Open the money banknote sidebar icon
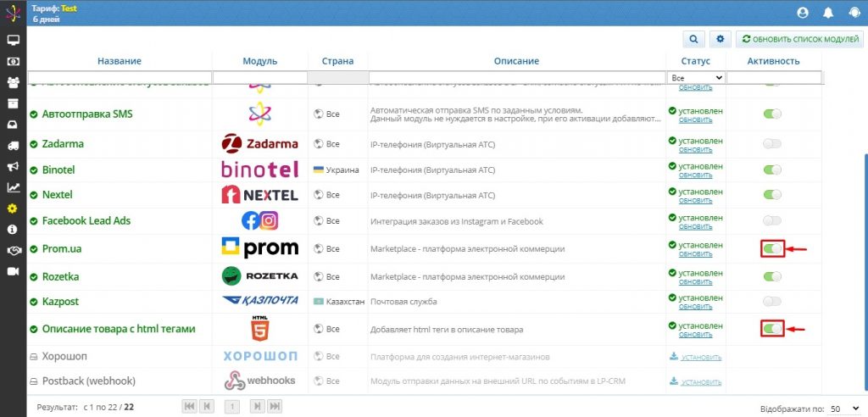Image resolution: width=868 pixels, height=417 pixels. pos(13,62)
